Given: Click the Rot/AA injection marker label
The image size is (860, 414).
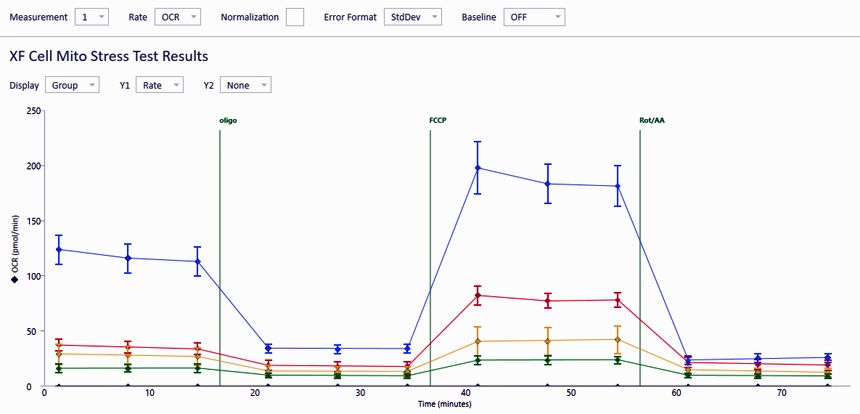Looking at the screenshot, I should [650, 121].
